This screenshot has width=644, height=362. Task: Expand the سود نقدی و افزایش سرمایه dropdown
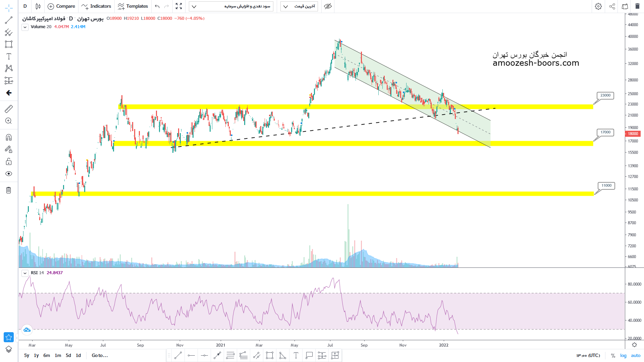coord(231,6)
